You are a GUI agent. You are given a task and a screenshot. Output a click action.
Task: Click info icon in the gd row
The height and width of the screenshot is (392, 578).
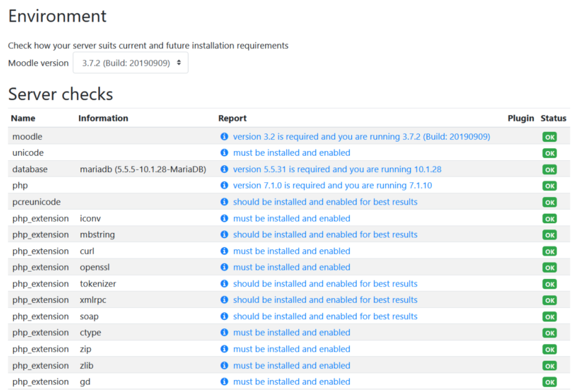[x=224, y=381]
